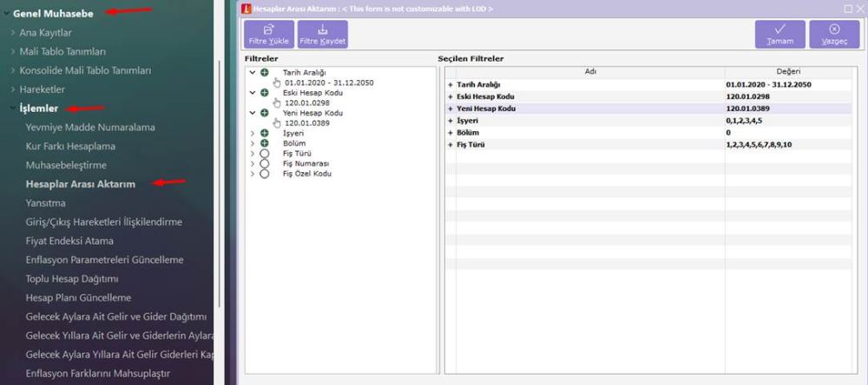868x385 pixels.
Task: Collapse the Eski Hesap Kodu filter node
Action: click(253, 92)
